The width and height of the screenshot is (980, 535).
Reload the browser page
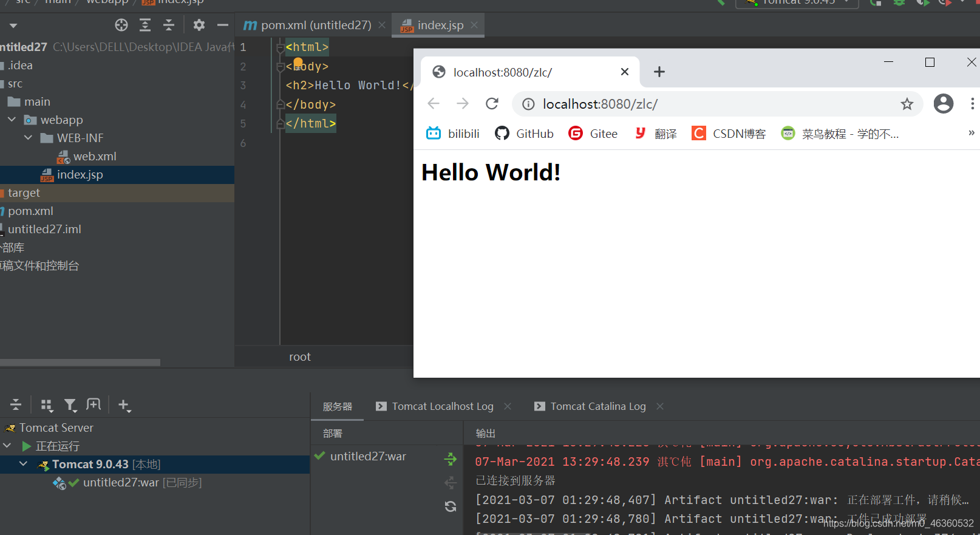point(492,104)
